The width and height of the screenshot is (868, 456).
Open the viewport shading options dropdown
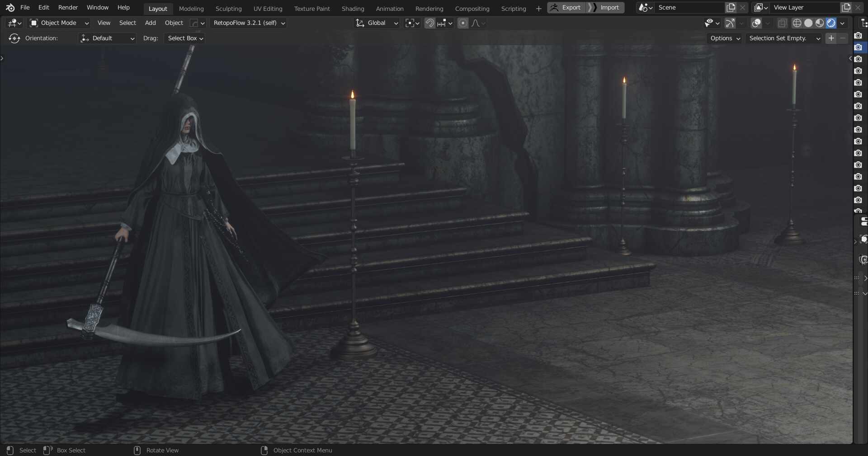842,23
